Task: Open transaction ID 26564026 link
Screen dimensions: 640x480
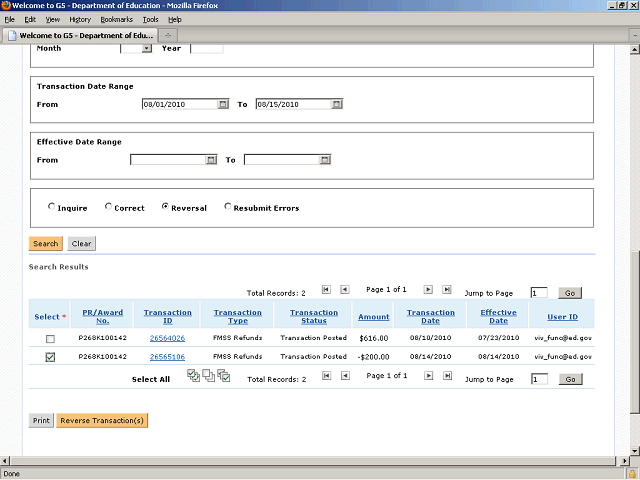Action: [x=167, y=339]
